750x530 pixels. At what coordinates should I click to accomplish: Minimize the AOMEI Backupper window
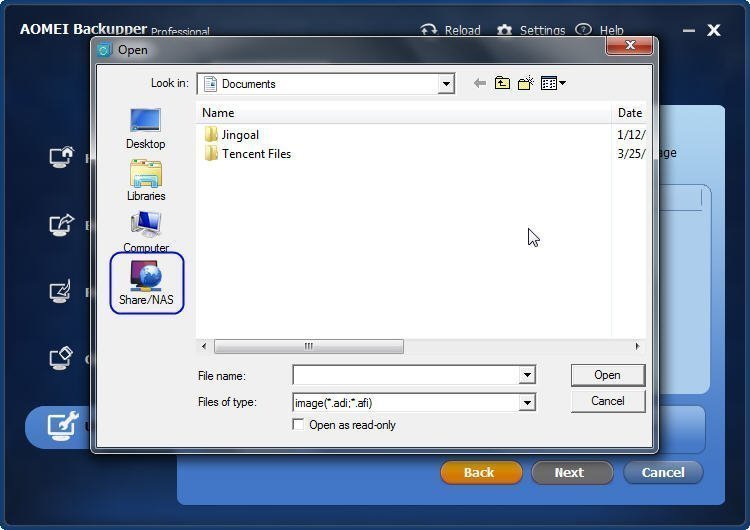[689, 31]
